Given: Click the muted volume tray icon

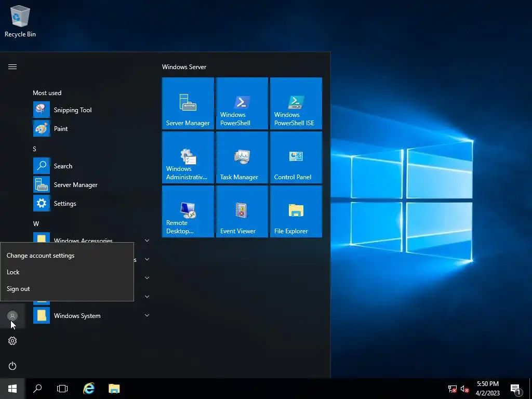Looking at the screenshot, I should click(x=465, y=389).
